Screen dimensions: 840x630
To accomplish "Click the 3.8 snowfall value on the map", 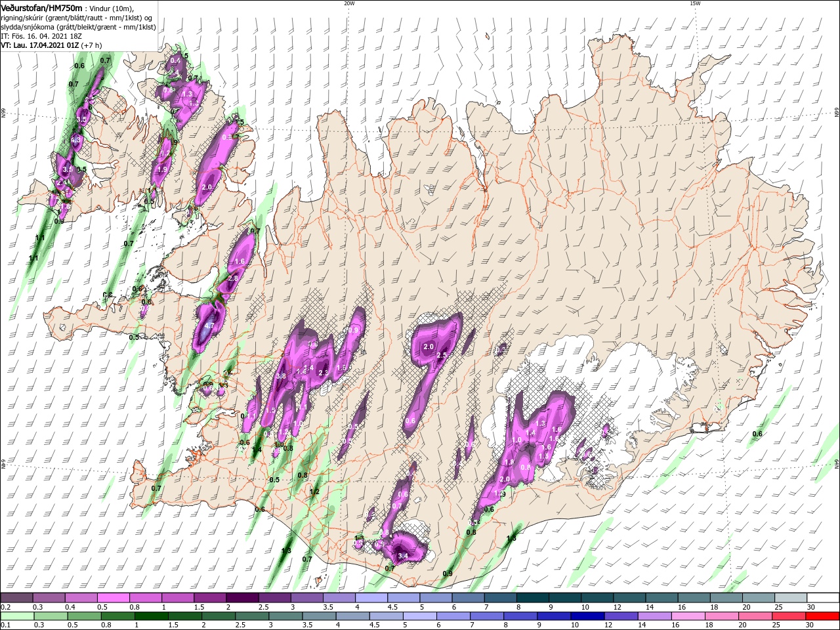I will 282,376.
